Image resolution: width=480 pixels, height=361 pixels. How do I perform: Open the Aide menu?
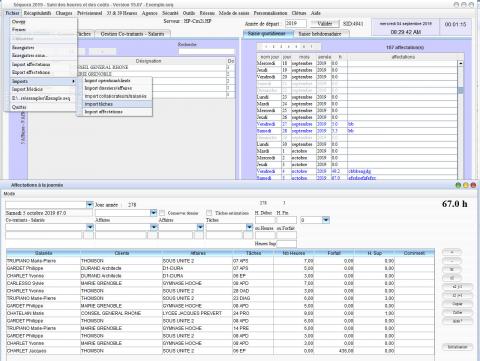coord(316,13)
